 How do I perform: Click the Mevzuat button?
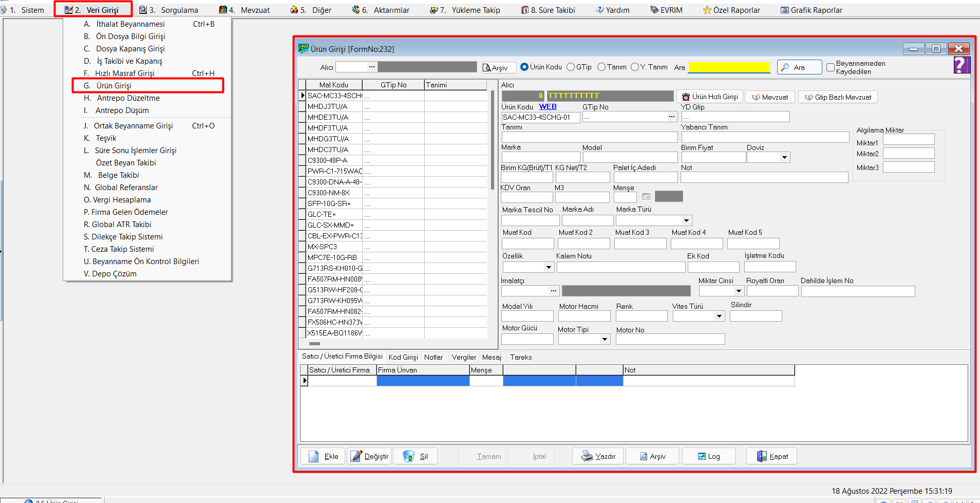pyautogui.click(x=769, y=97)
